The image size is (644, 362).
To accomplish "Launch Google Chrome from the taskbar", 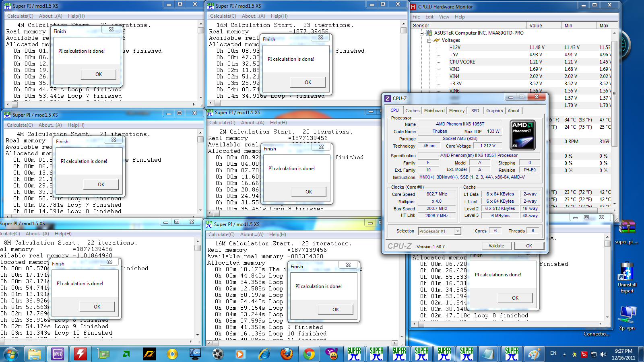I will tap(309, 354).
